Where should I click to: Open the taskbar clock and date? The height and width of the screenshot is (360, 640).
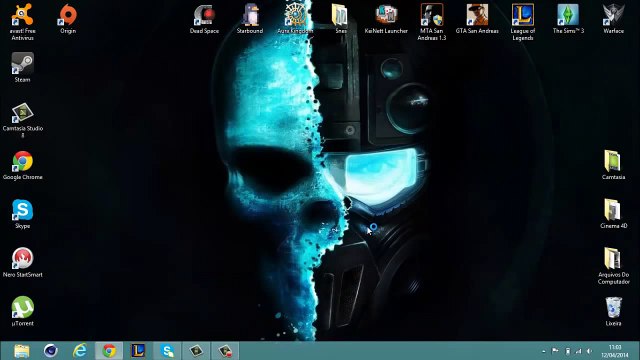tap(615, 351)
